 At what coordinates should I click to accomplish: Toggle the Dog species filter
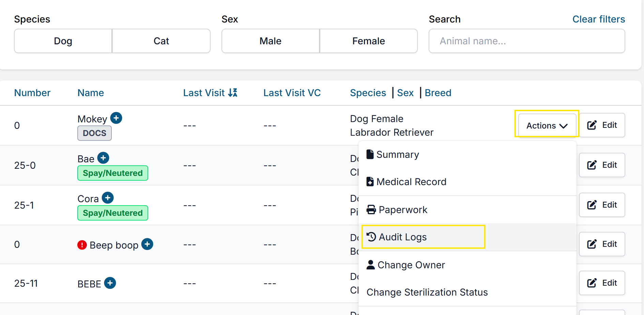click(x=63, y=41)
